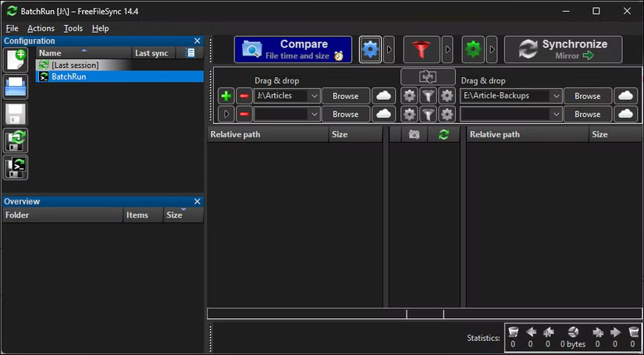Click the Save as batch job icon

coord(16,168)
